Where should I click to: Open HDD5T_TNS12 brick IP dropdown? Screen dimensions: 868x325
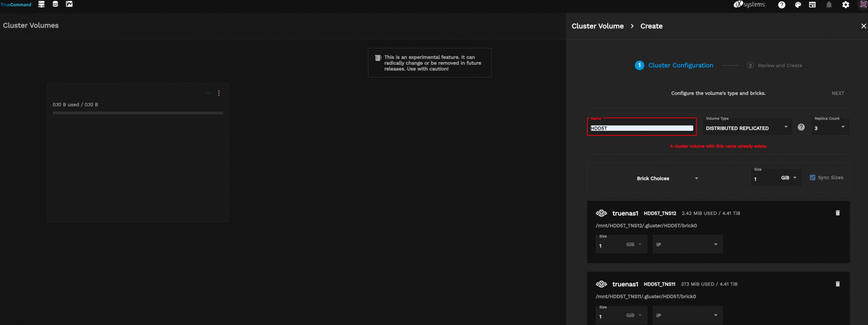click(x=687, y=244)
